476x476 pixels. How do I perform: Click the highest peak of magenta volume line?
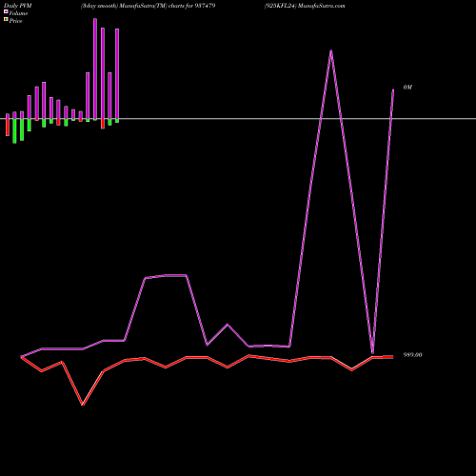[x=331, y=51]
